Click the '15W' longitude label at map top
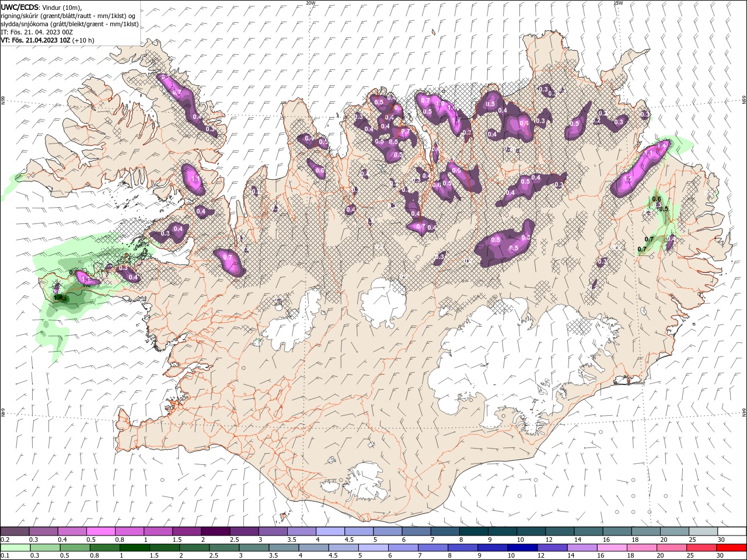This screenshot has height=560, width=747. pyautogui.click(x=618, y=2)
